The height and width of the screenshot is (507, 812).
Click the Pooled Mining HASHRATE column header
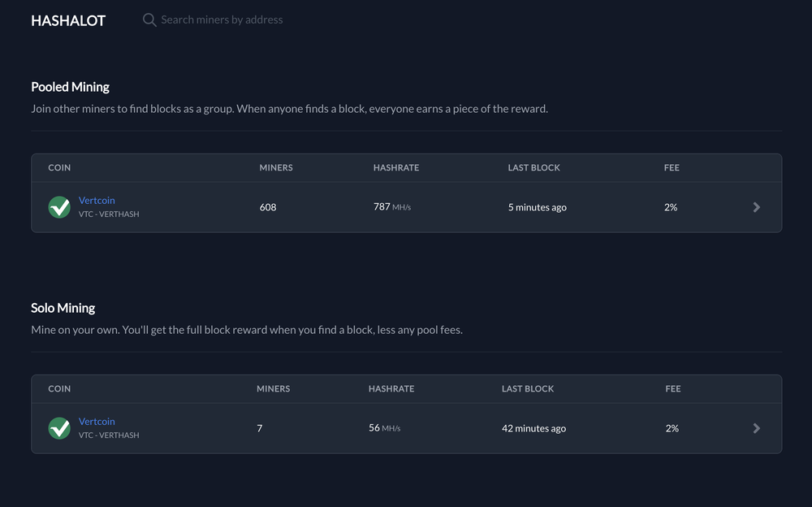coord(396,167)
